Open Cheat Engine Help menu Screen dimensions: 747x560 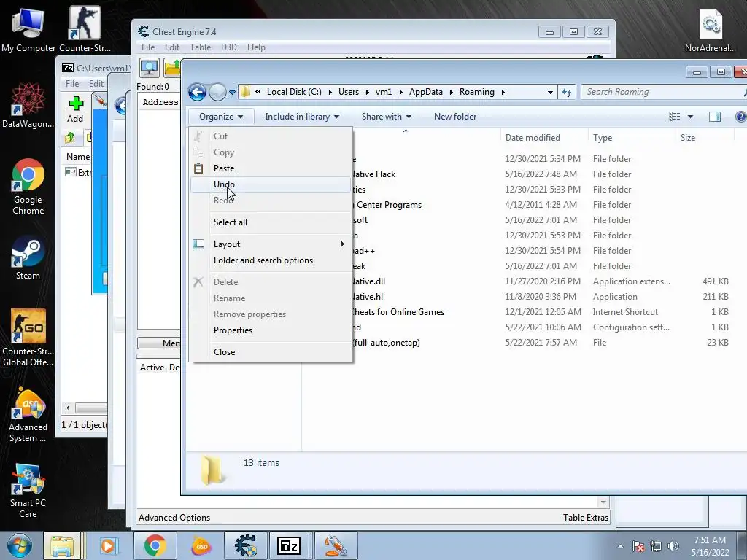click(256, 47)
